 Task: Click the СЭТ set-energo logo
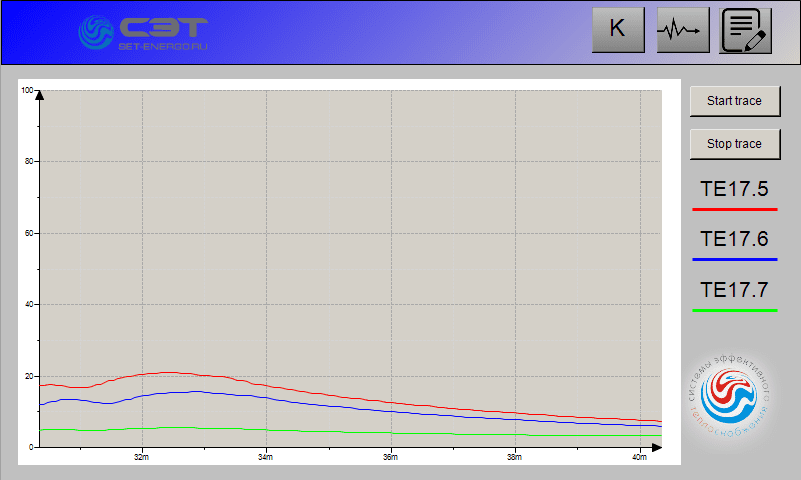pos(143,32)
